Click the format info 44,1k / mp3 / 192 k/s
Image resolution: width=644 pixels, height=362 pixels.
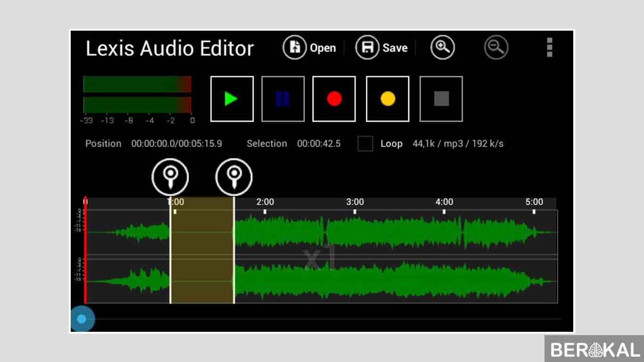tap(458, 143)
